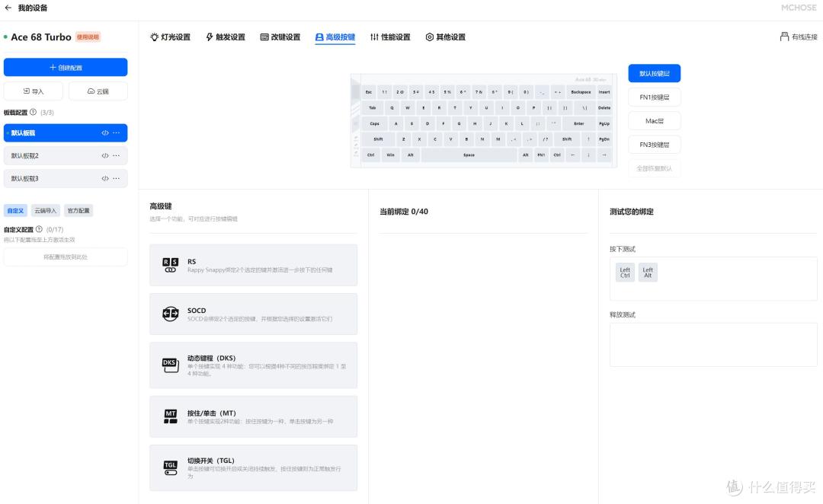
Task: Click the Left Ctrl key in 按下测试
Action: (625, 273)
